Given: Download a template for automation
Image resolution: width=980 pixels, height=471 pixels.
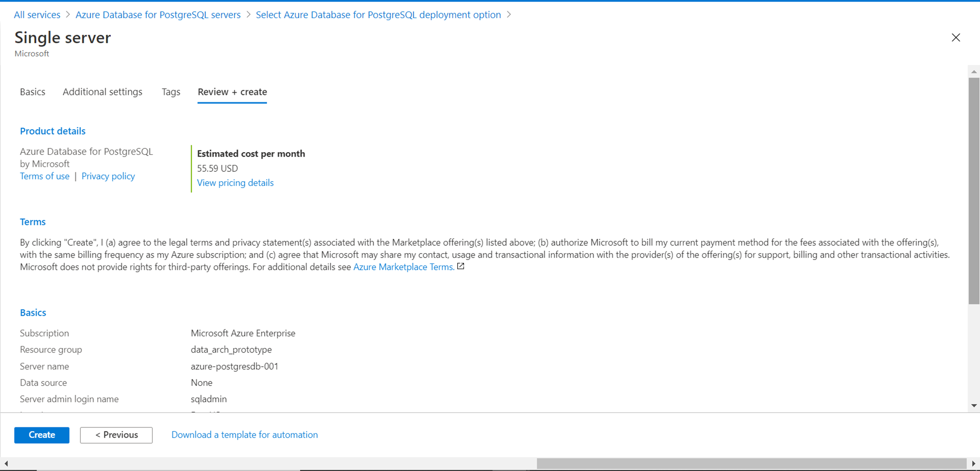Looking at the screenshot, I should [x=245, y=435].
